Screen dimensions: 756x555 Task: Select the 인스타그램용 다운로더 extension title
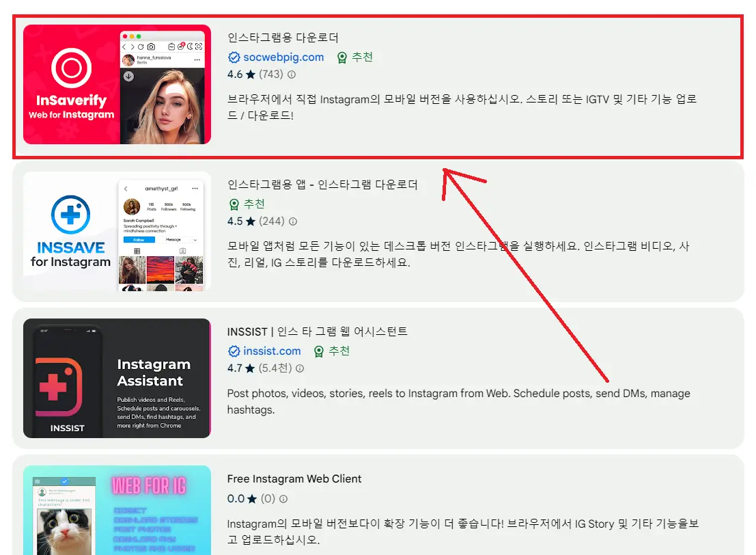point(283,38)
